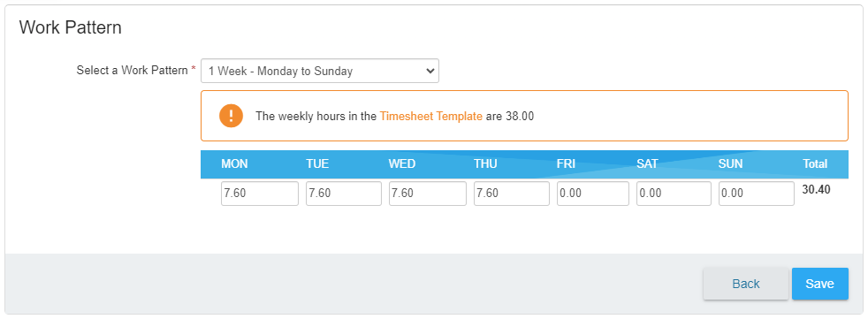Click the orange exclamation warning icon
The image size is (868, 319).
(231, 116)
